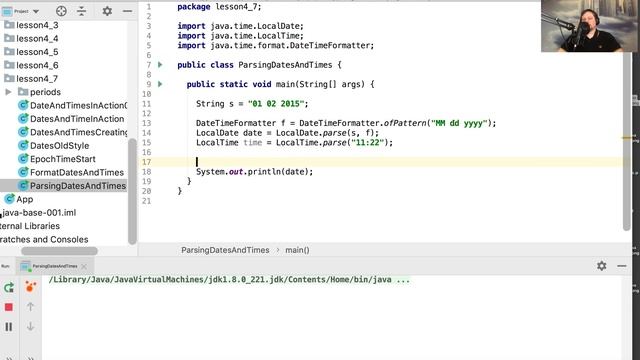640x360 pixels.
Task: Select the lesson4_3 folder
Action: click(37, 25)
